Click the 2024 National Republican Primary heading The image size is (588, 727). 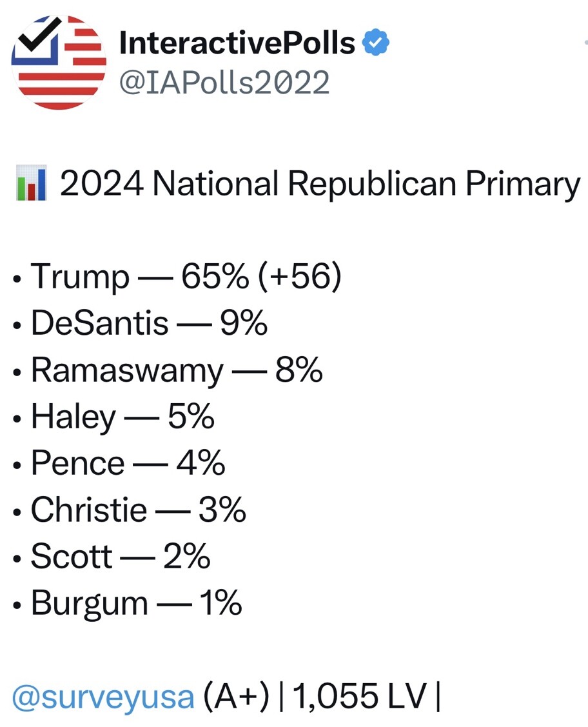320,184
